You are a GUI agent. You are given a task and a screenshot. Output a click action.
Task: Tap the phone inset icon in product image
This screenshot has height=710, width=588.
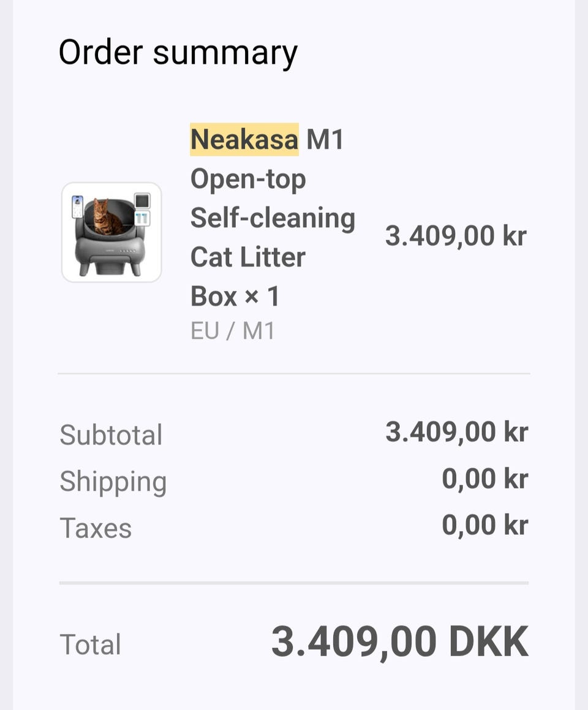(x=77, y=206)
